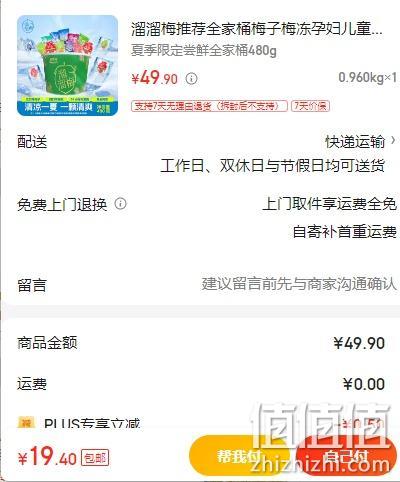The height and width of the screenshot is (482, 400).
Task: Click the 商品金额 ¥49.90 amount
Action: point(359,343)
